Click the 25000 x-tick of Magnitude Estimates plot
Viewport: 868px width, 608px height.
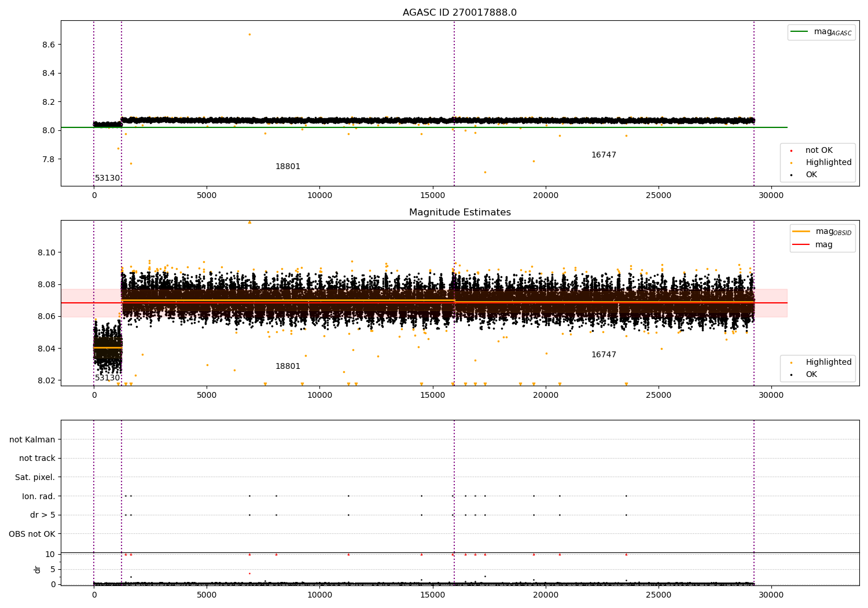[658, 395]
